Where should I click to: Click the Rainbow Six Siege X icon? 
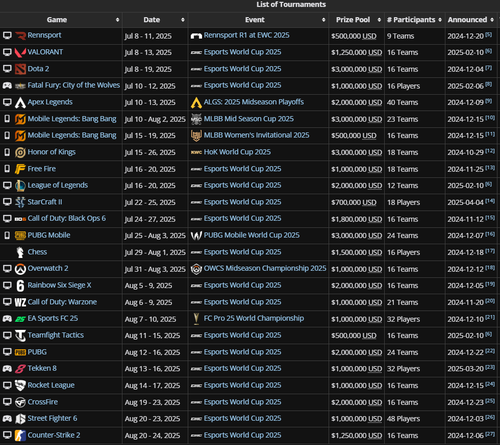(20, 286)
